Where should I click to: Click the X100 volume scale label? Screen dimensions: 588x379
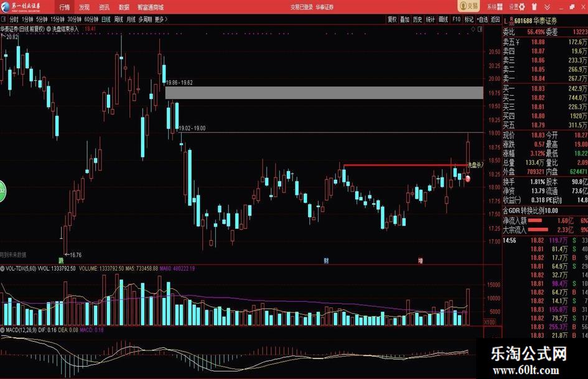[x=489, y=322]
